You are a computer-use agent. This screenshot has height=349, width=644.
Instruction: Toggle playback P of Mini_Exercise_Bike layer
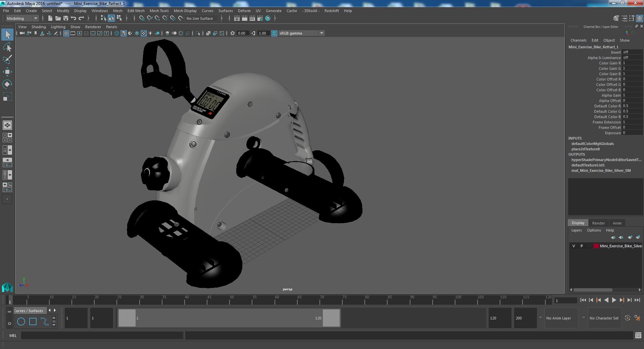point(581,246)
